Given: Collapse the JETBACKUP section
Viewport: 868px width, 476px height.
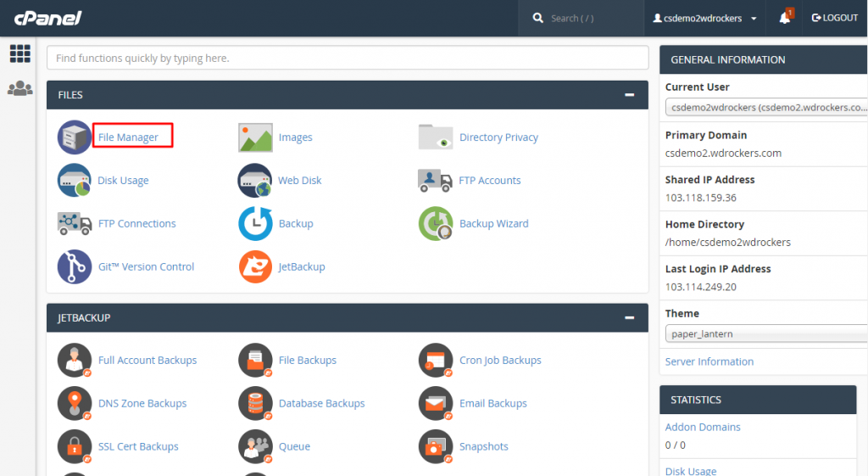Looking at the screenshot, I should 630,317.
